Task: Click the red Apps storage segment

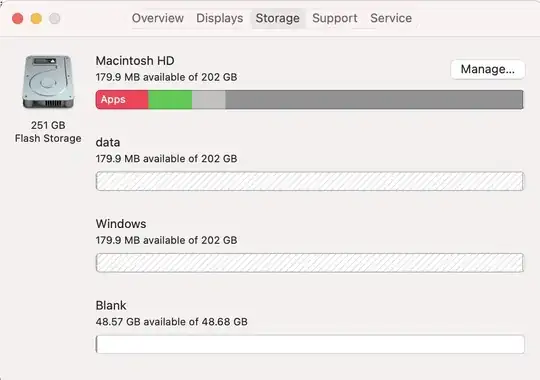Action: 122,100
